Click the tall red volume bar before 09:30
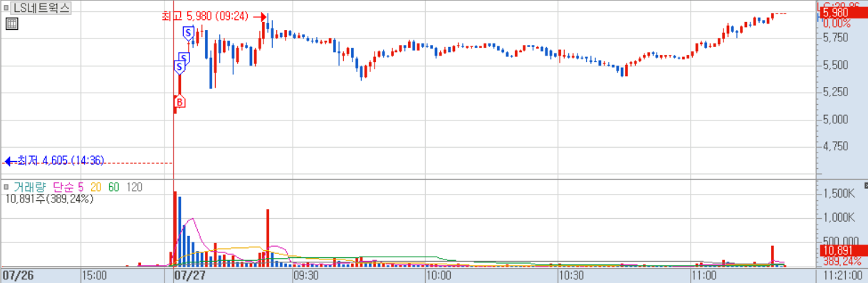 [x=268, y=238]
